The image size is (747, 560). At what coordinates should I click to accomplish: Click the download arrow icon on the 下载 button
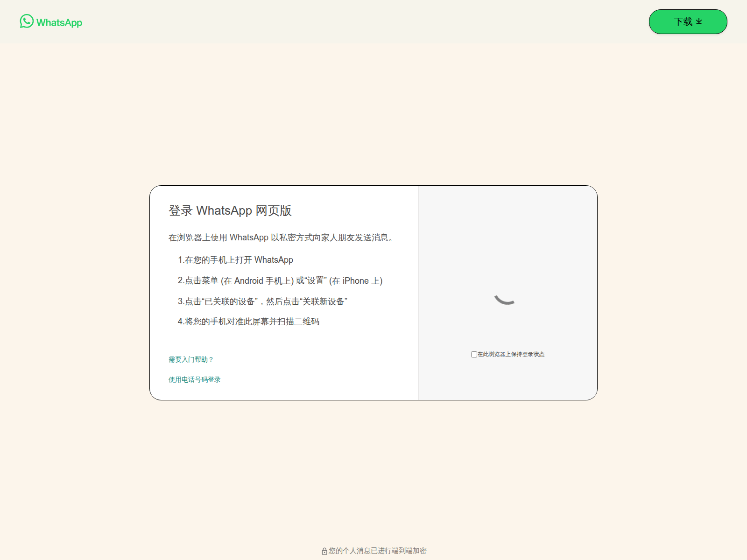click(x=699, y=21)
